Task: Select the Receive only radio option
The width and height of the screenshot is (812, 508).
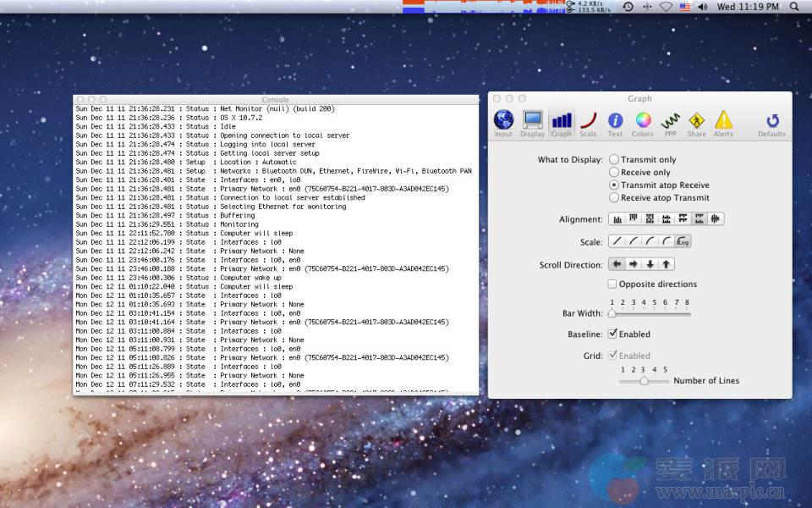Action: coord(614,173)
